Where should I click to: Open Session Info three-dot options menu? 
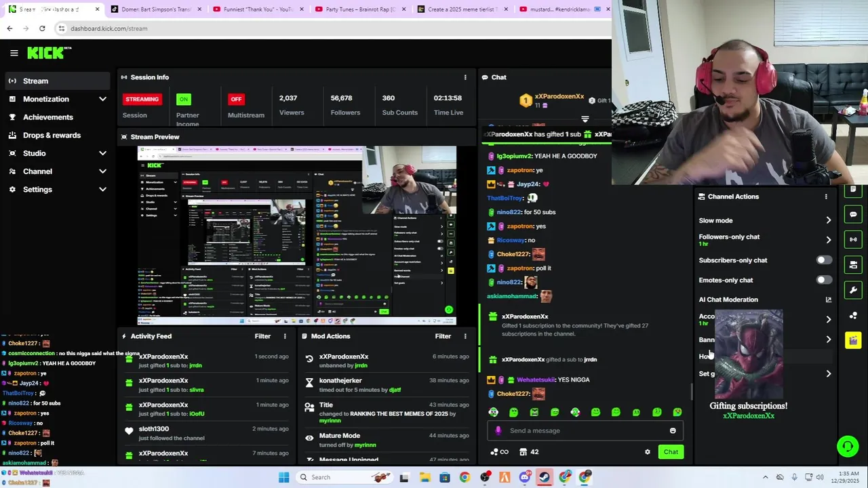pos(465,77)
